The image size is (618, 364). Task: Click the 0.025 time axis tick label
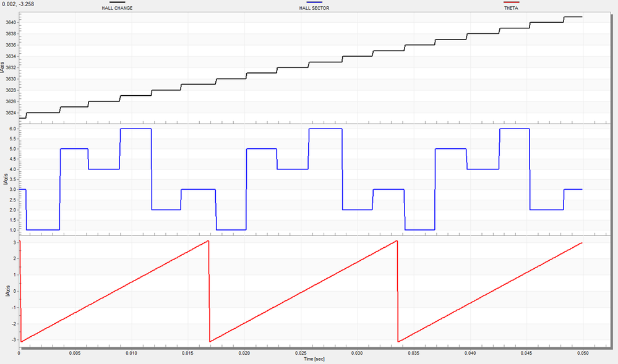click(300, 353)
